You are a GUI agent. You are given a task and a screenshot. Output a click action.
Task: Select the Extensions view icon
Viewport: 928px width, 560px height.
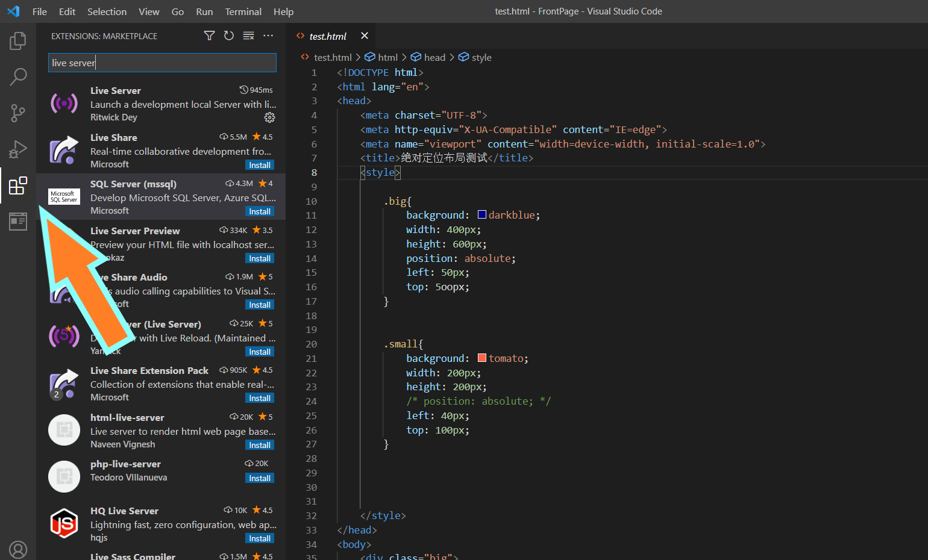point(18,185)
